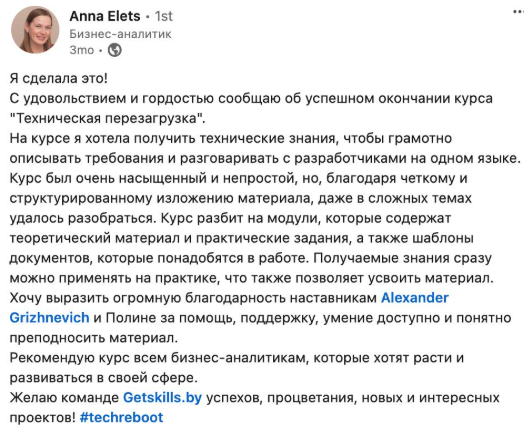Click the globe public visibility icon
The image size is (524, 430).
coord(115,50)
